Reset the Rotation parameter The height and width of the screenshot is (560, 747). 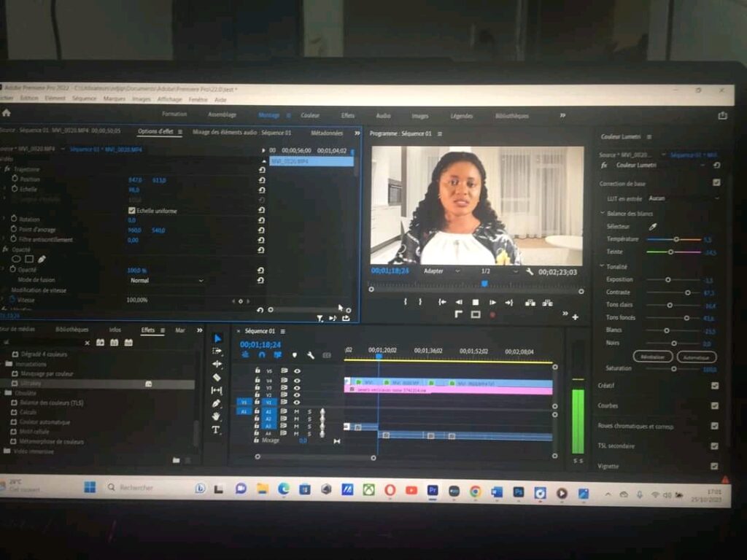click(x=262, y=220)
